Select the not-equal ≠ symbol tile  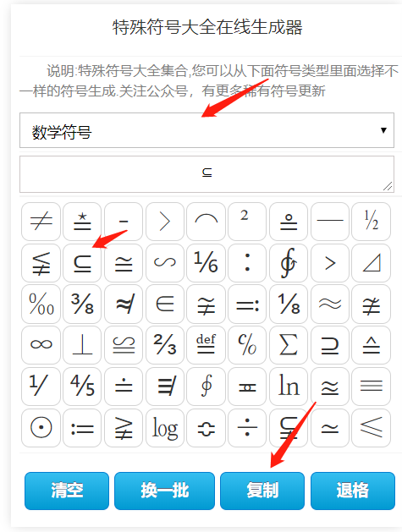pos(41,222)
